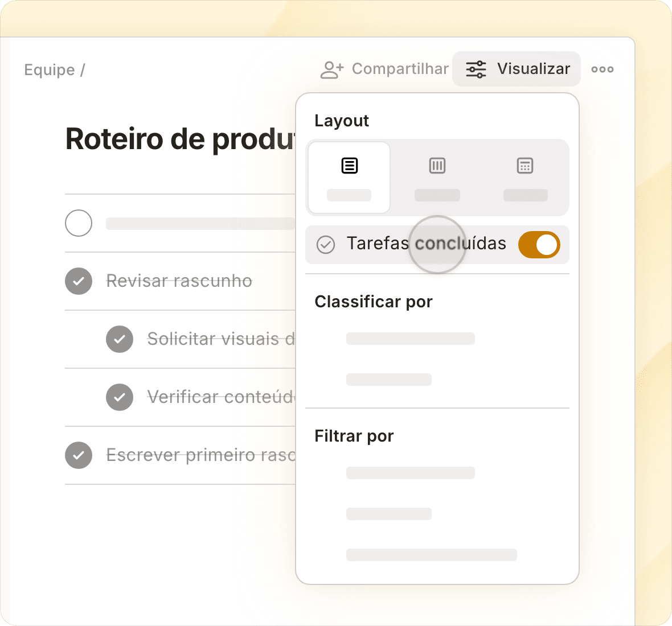Select the list layout option
The width and height of the screenshot is (672, 626).
pyautogui.click(x=349, y=177)
